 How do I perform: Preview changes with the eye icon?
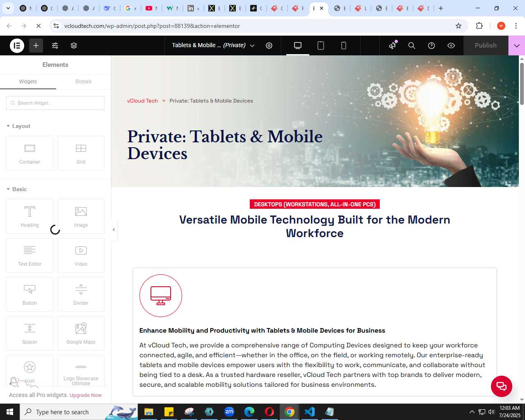tap(451, 46)
